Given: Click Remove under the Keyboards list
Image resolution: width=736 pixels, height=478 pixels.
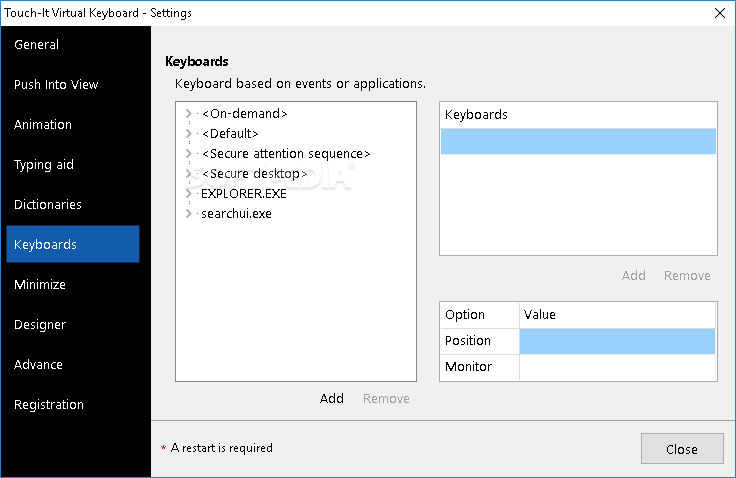Looking at the screenshot, I should [687, 276].
